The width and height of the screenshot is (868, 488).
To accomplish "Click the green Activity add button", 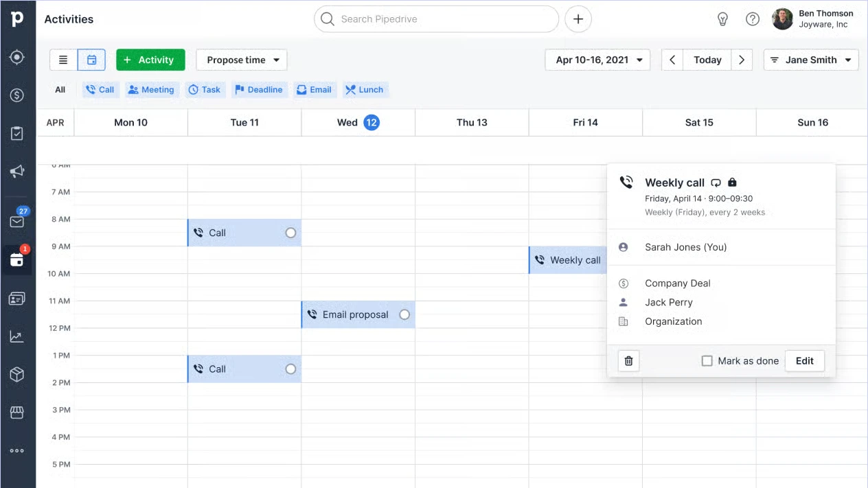I will point(150,60).
